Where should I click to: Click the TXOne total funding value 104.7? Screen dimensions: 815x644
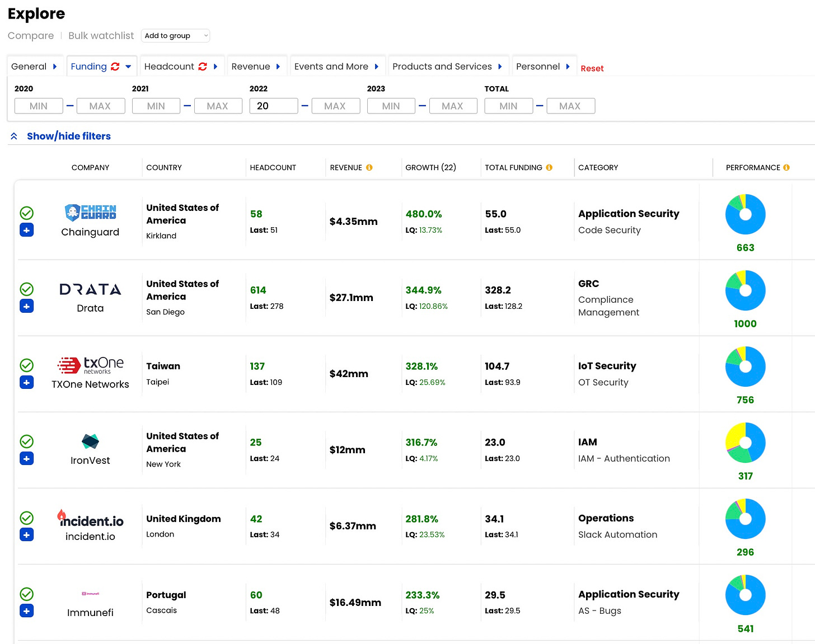click(x=497, y=366)
